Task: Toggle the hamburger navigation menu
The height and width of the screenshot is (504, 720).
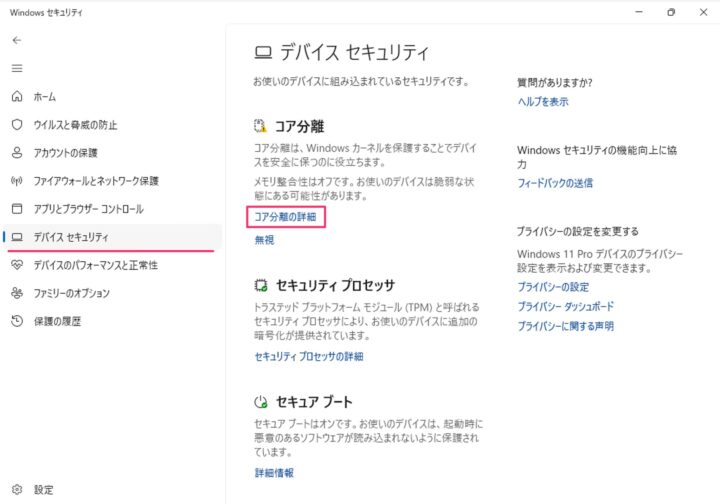Action: click(17, 68)
